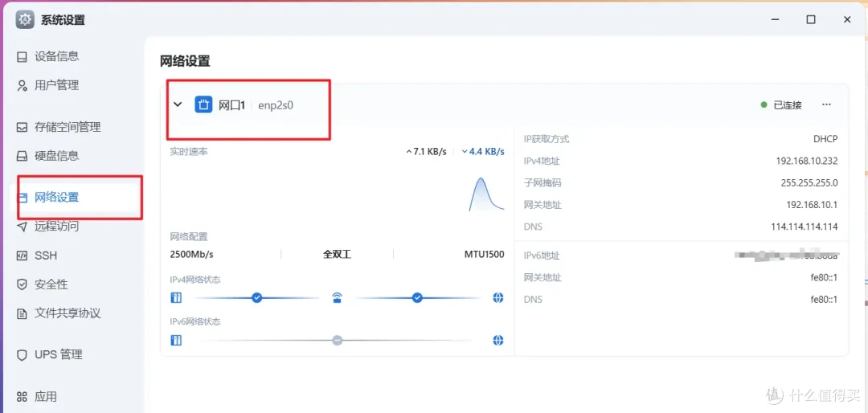Click the 远程访问 paper-plane icon
868x413 pixels.
22,227
